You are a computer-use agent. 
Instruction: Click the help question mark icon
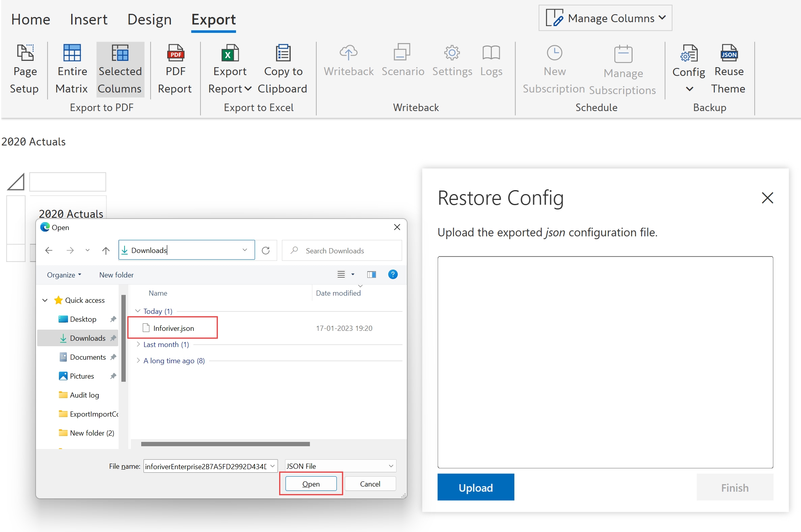[393, 274]
